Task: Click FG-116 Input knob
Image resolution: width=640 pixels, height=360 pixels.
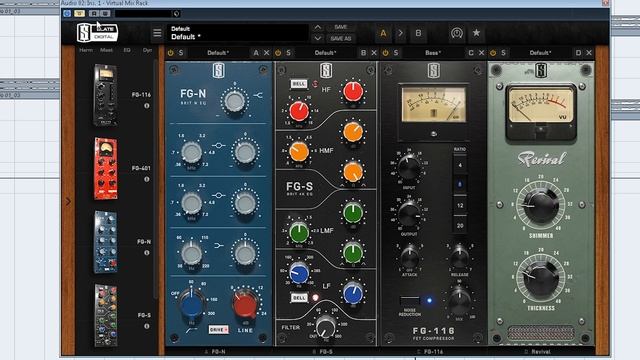Action: tap(409, 167)
